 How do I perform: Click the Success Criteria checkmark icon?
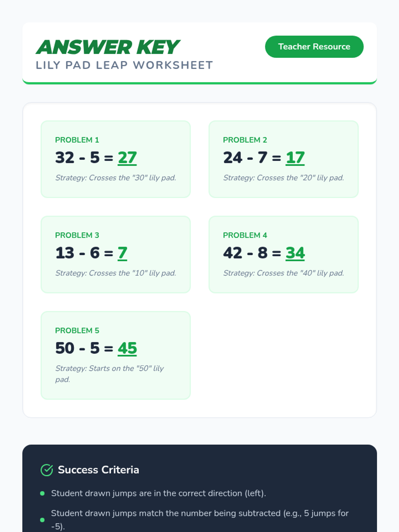click(47, 470)
